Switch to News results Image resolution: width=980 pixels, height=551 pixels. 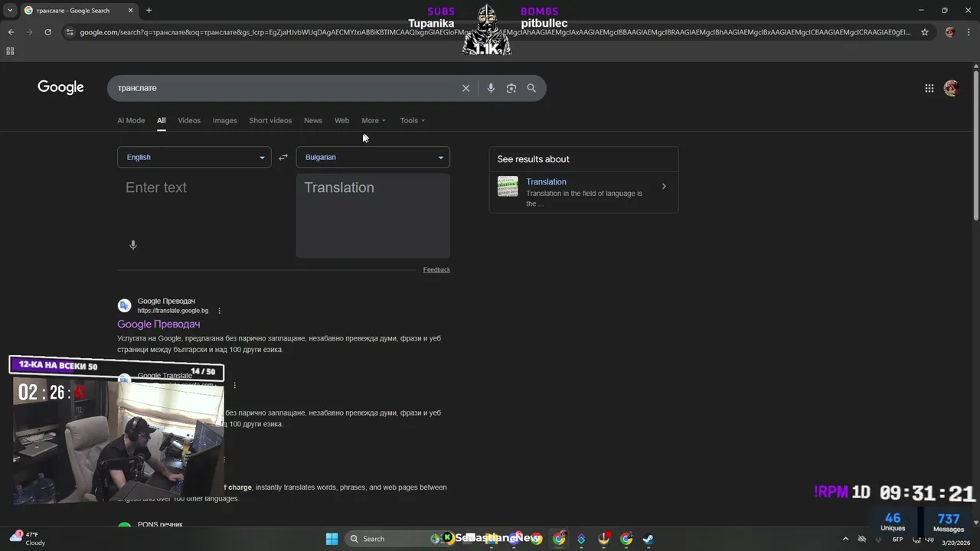pyautogui.click(x=313, y=120)
